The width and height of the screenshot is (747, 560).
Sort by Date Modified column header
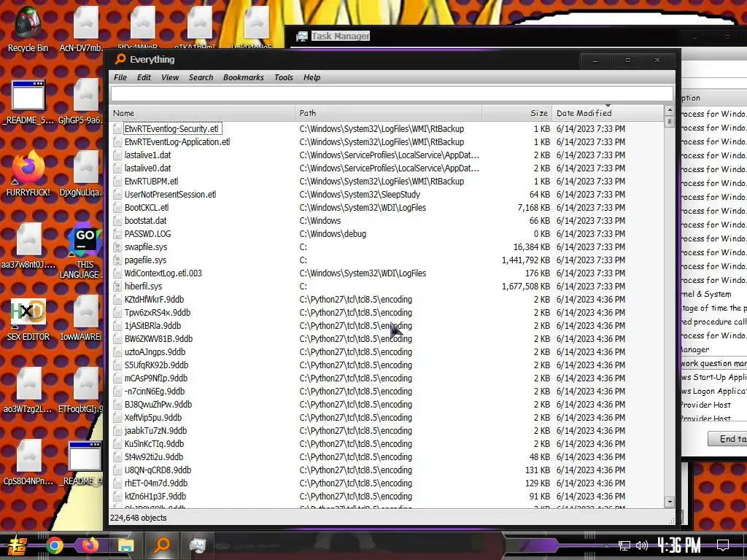click(x=608, y=113)
